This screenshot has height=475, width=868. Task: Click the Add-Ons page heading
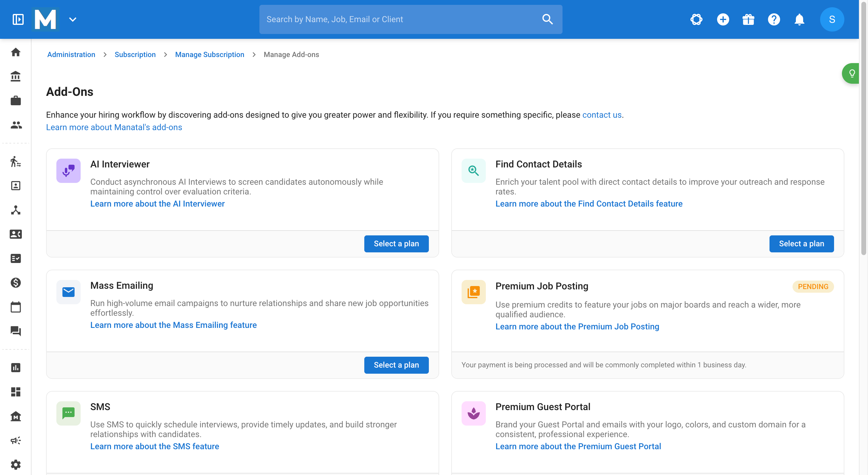(70, 92)
